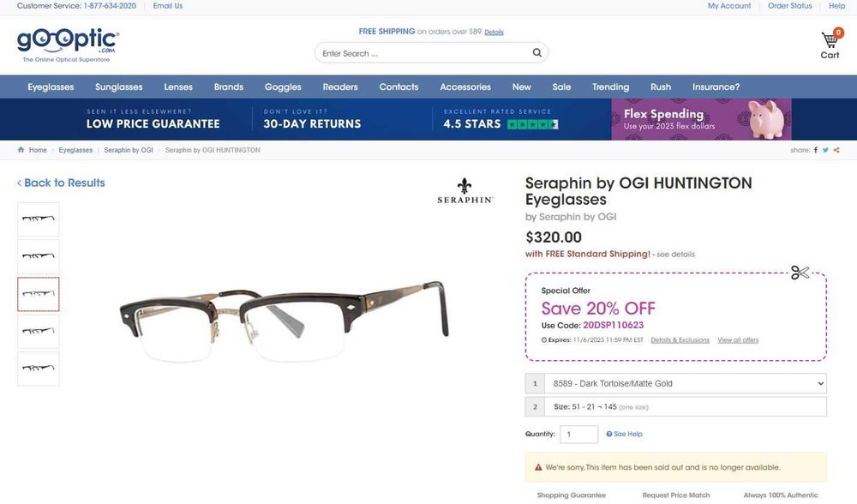Click the Flex Spending banner
Image resolution: width=857 pixels, height=504 pixels.
(701, 119)
